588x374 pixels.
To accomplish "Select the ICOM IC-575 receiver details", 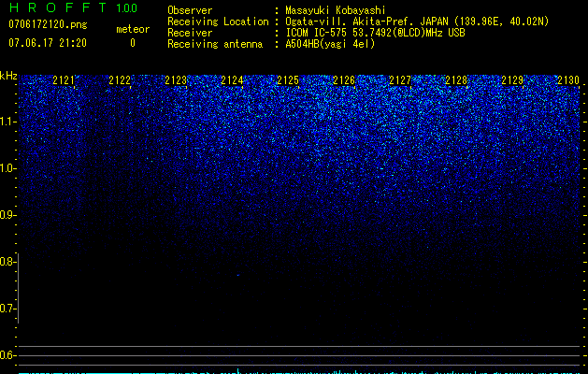I will (x=375, y=33).
